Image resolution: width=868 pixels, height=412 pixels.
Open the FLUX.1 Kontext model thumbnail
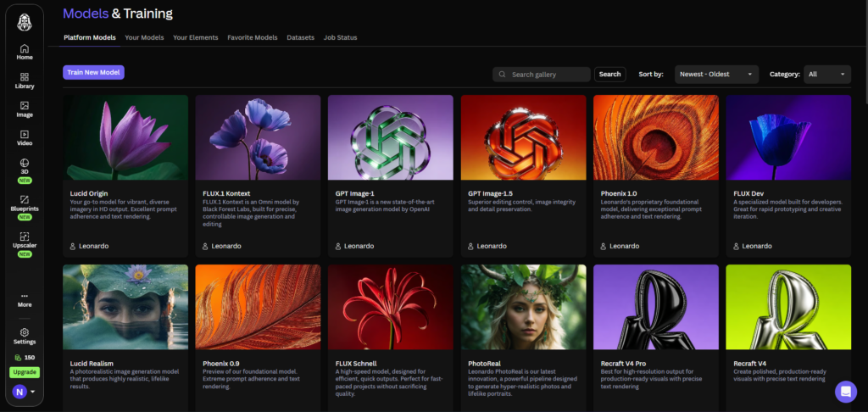pos(258,137)
